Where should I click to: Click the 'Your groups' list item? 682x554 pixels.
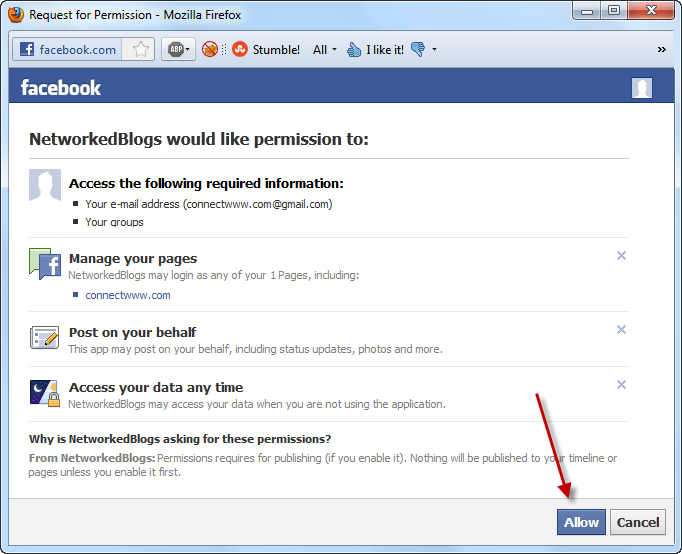pos(114,222)
